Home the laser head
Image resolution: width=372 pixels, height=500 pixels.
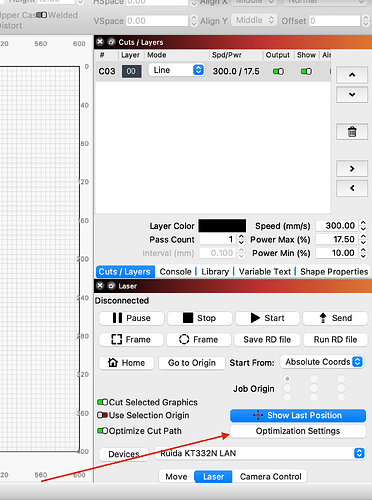(127, 363)
